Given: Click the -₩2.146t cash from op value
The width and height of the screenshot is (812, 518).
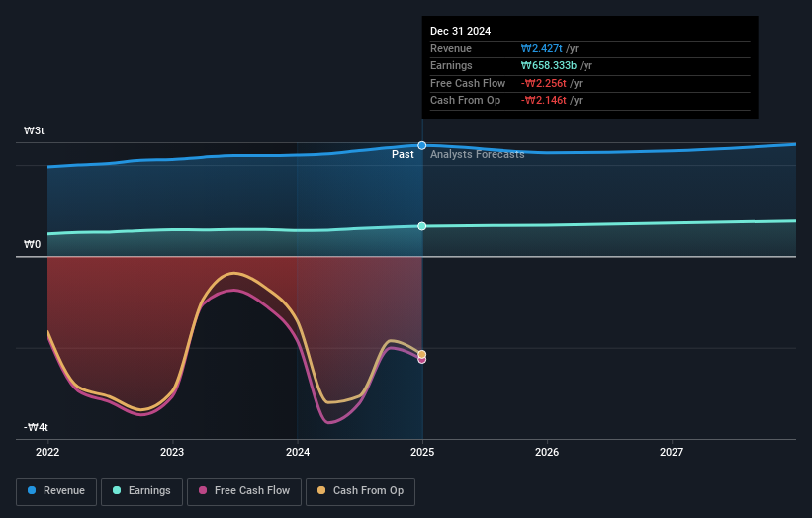Looking at the screenshot, I should pos(544,101).
